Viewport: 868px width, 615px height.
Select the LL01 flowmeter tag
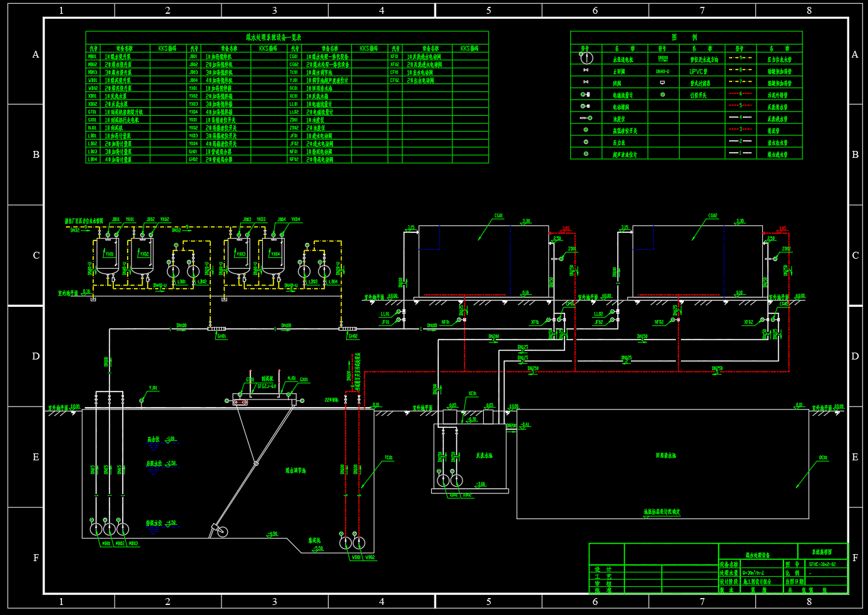(x=385, y=314)
